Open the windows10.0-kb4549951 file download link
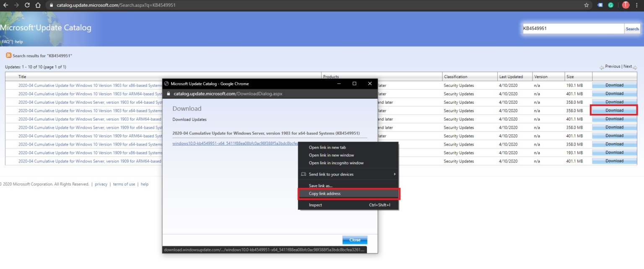This screenshot has height=269, width=644. (231, 144)
